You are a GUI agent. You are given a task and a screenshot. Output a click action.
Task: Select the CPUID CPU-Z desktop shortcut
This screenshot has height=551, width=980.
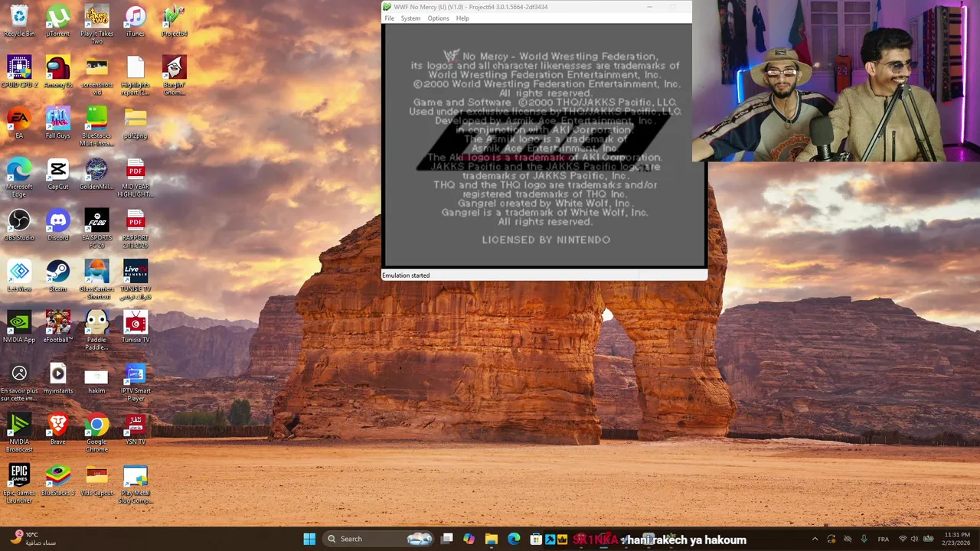coord(19,72)
